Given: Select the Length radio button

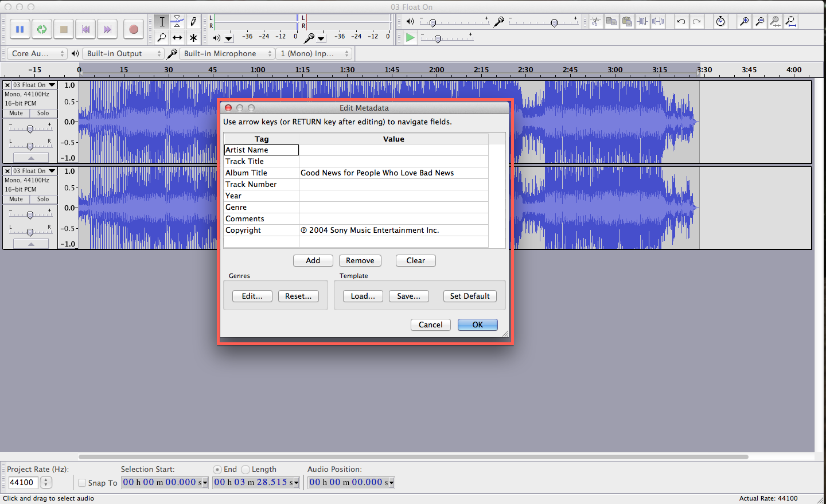Looking at the screenshot, I should pos(246,469).
